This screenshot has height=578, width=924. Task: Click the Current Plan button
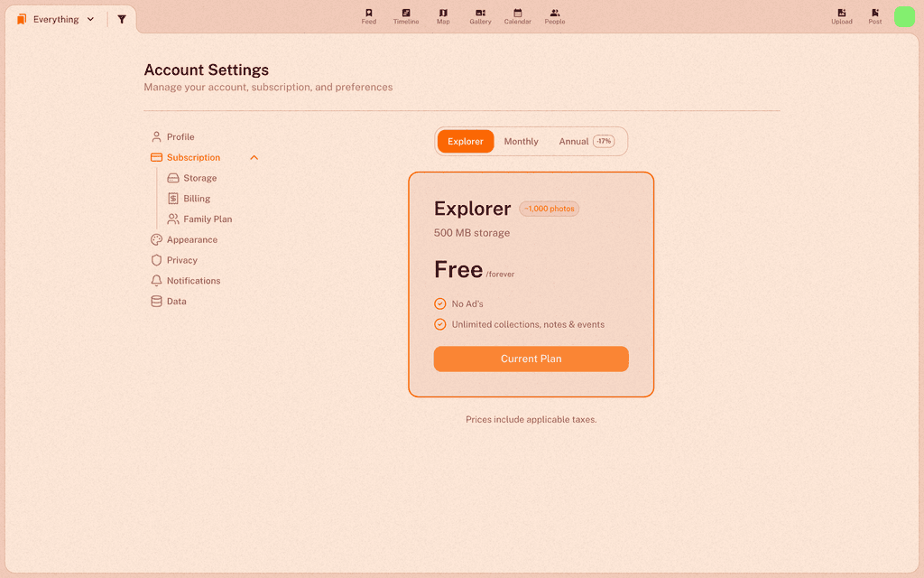point(531,359)
